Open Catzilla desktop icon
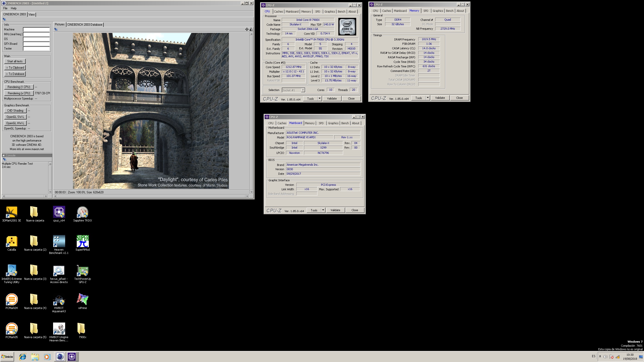 point(12,243)
